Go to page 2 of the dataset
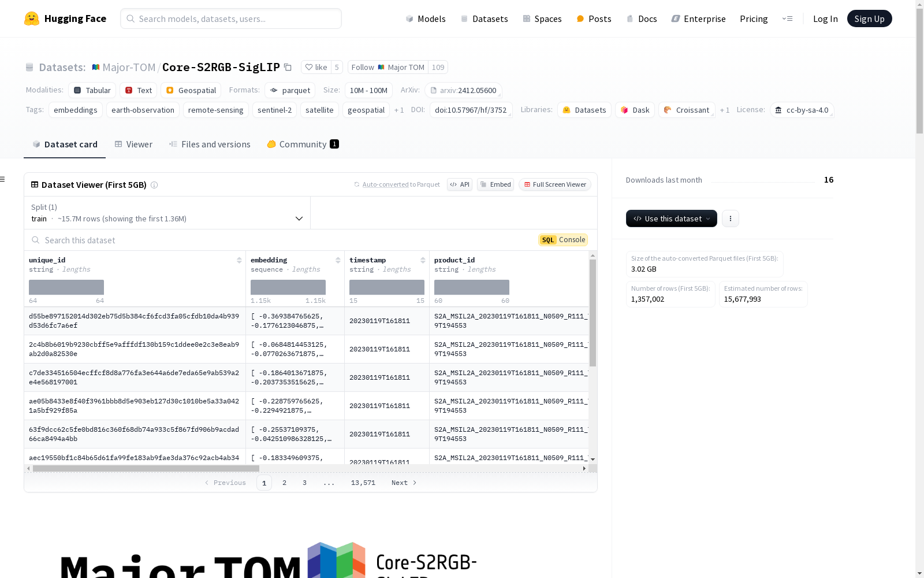924x578 pixels. pos(284,483)
